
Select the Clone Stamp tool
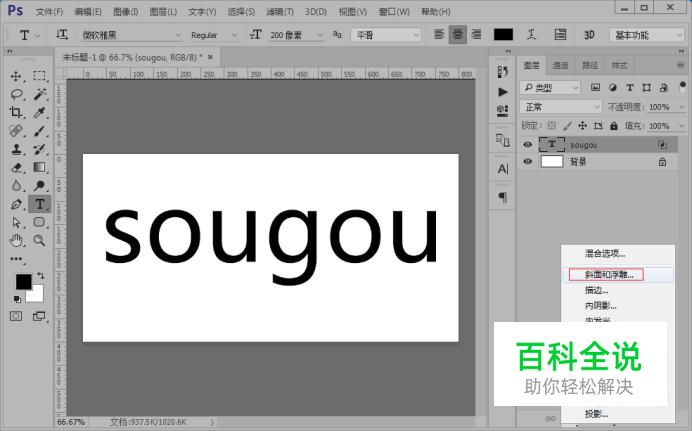(x=16, y=149)
